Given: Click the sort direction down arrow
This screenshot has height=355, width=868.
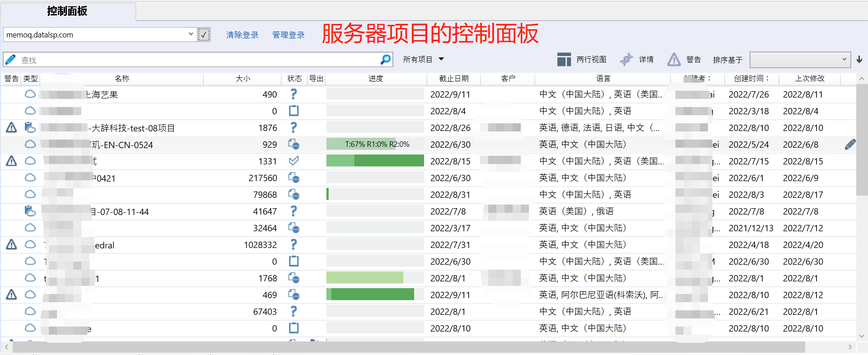Looking at the screenshot, I should click(859, 60).
